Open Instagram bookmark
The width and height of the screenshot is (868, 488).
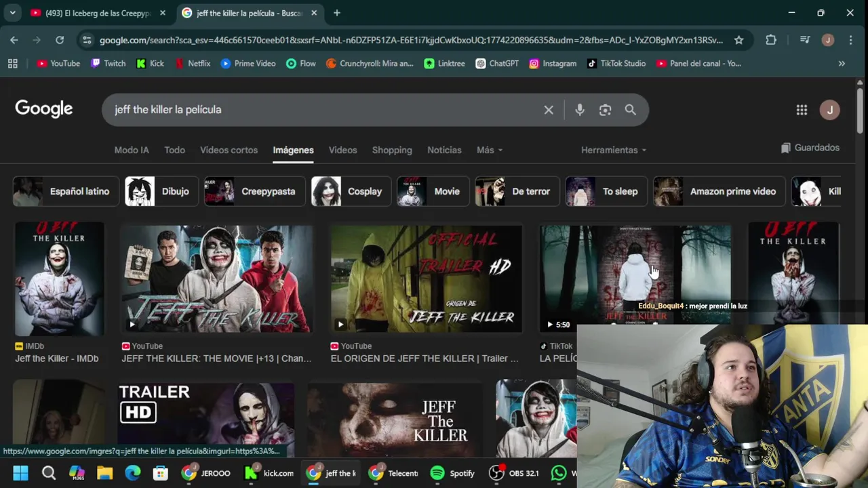[x=553, y=63]
